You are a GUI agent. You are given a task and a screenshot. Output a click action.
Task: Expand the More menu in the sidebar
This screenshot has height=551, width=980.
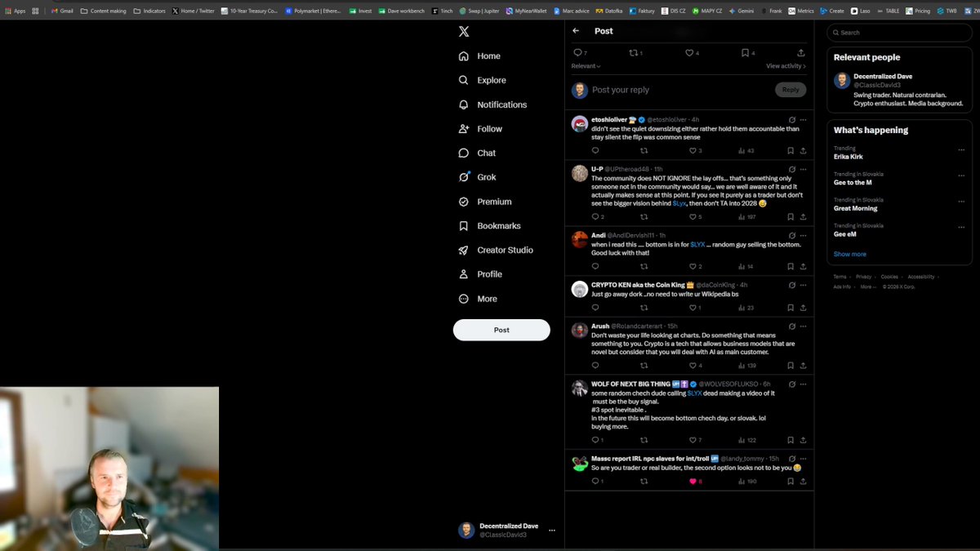tap(479, 299)
